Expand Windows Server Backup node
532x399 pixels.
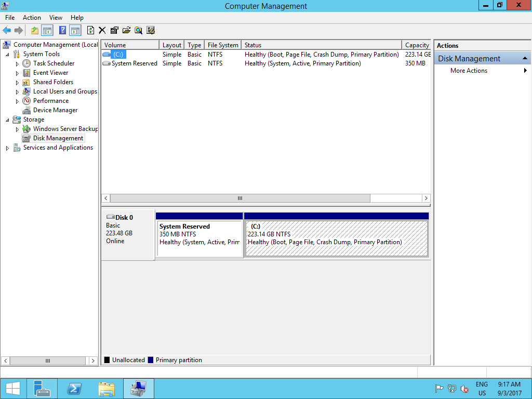(16, 128)
